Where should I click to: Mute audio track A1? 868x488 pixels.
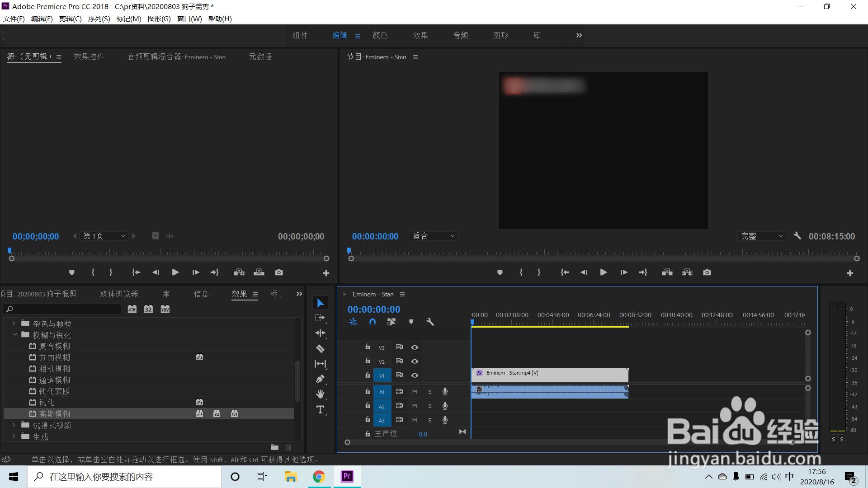click(415, 392)
